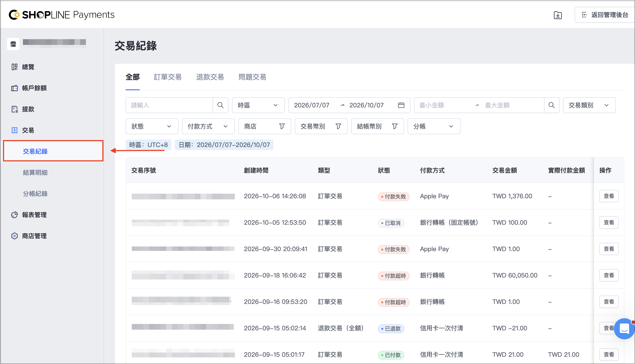Open the 分帳 dropdown

pos(434,127)
